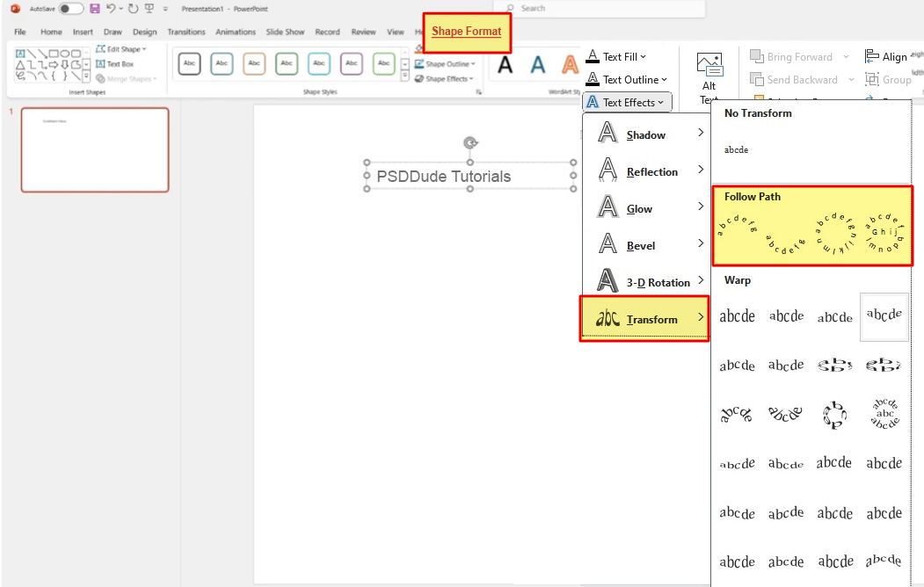The image size is (924, 587).
Task: Choose the Arch follow path effect
Action: pyautogui.click(x=736, y=228)
